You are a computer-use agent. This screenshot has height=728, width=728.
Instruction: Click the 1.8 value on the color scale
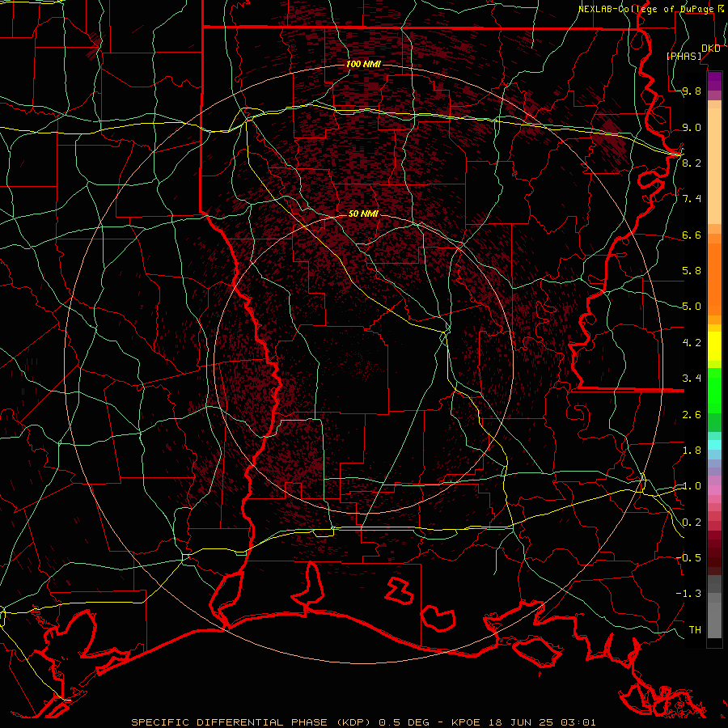(692, 451)
